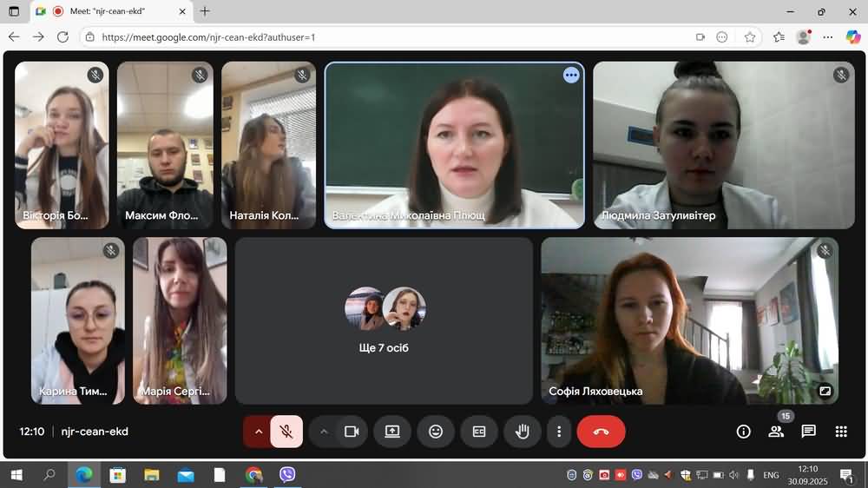Open meeting details info icon
Screen dimensions: 868x488
click(743, 432)
